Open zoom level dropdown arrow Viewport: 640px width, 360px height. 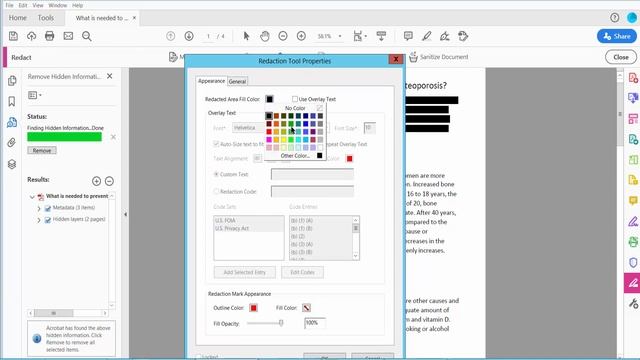(x=340, y=36)
